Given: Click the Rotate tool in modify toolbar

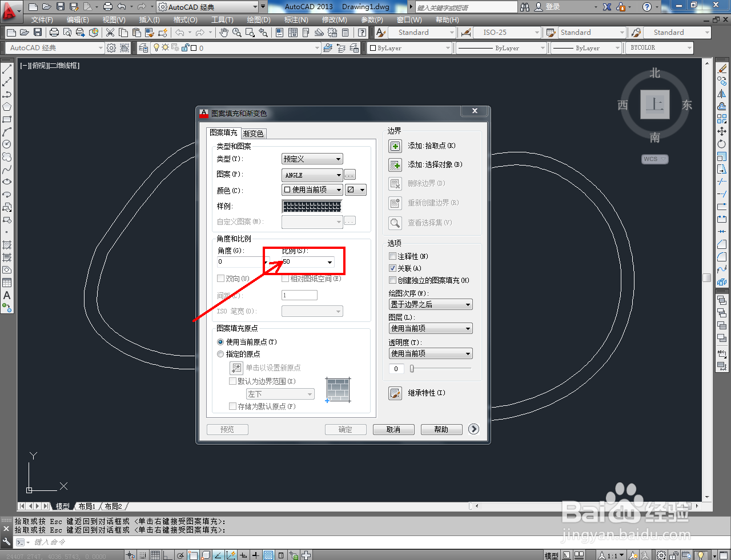Looking at the screenshot, I should (x=722, y=144).
